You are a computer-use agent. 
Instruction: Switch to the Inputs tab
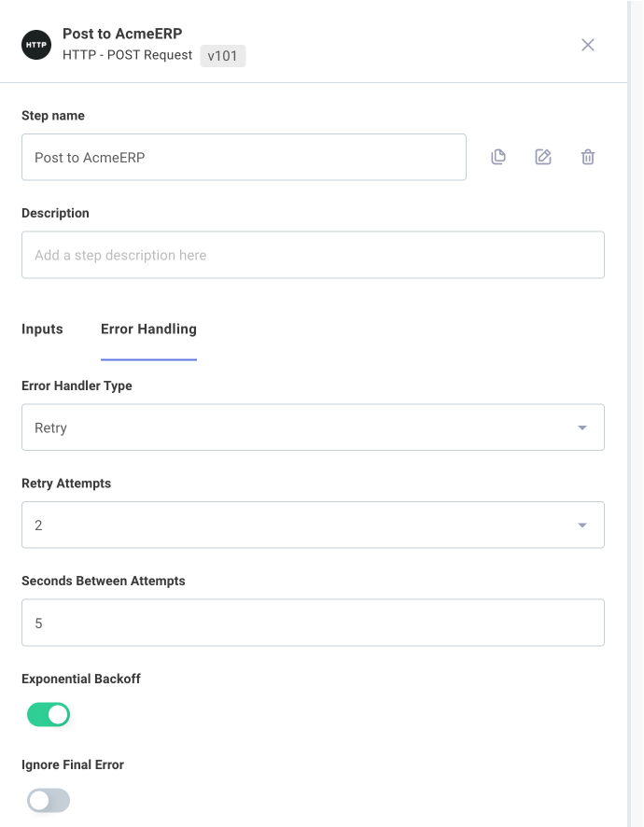42,329
